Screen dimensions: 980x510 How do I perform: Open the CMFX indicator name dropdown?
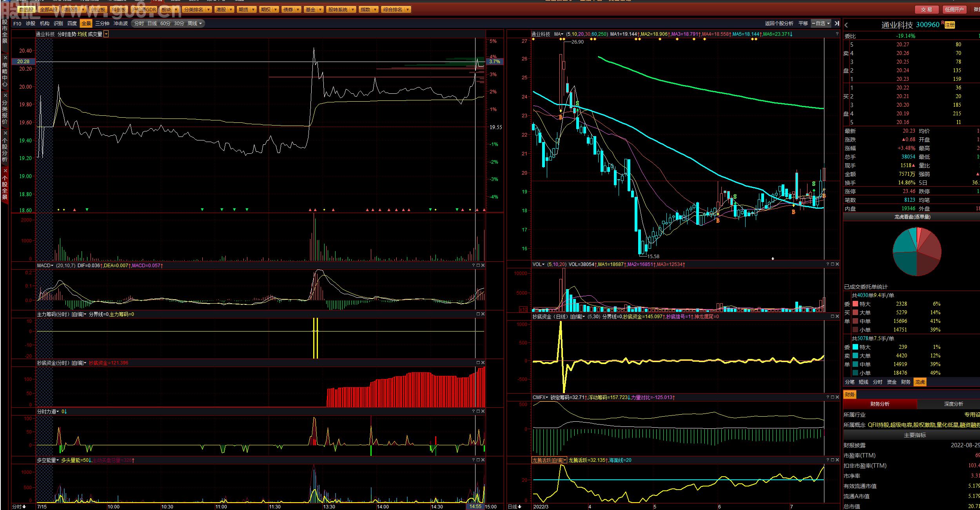[540, 397]
